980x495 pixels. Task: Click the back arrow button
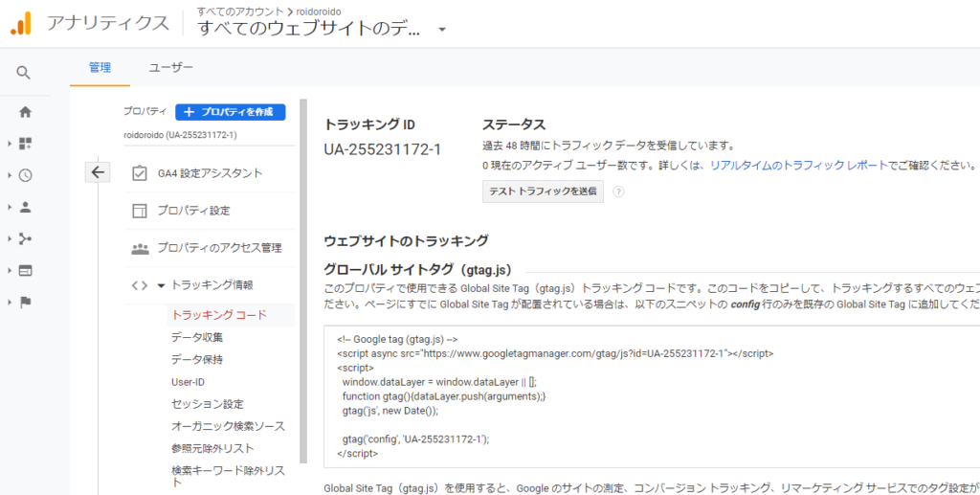coord(98,172)
